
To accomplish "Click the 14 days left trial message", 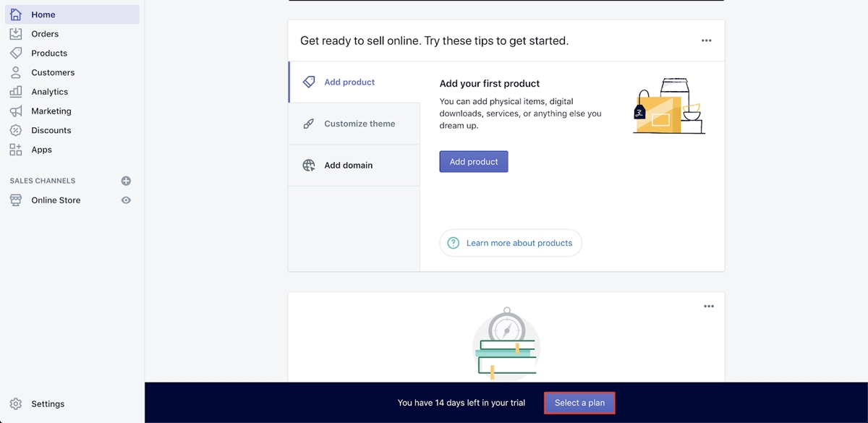I will (461, 403).
